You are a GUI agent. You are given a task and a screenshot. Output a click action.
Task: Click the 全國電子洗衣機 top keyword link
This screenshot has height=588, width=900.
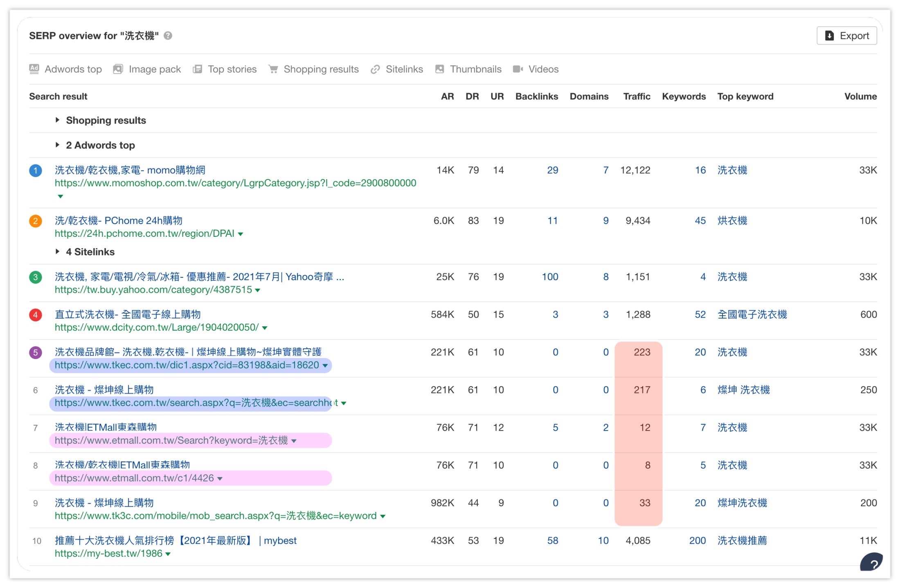click(x=752, y=314)
